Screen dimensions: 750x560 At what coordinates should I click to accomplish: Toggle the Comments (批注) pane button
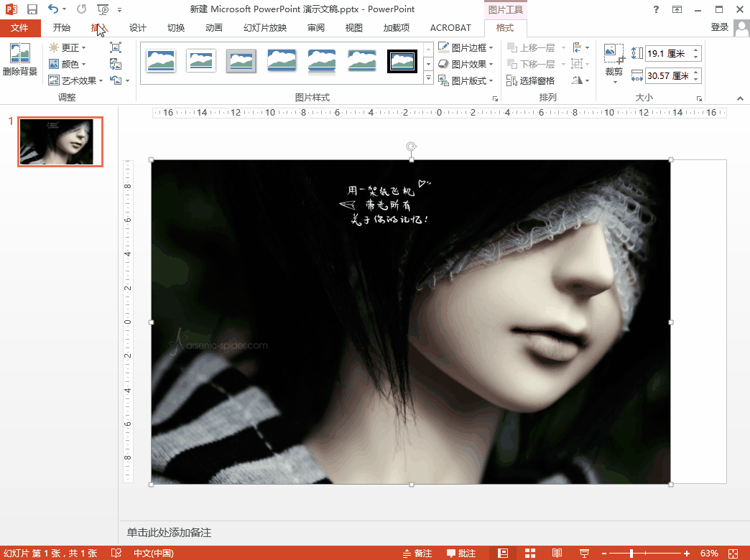460,554
